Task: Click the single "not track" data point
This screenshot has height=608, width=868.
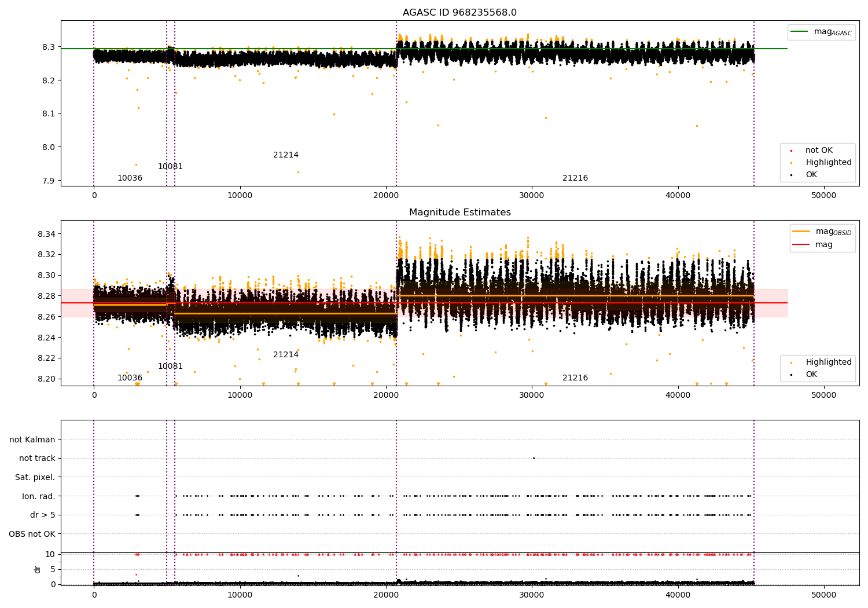Action: (x=534, y=458)
